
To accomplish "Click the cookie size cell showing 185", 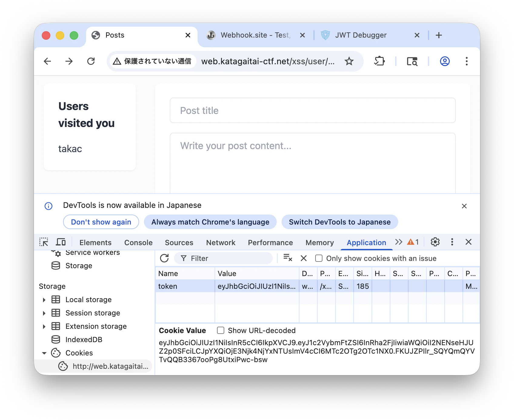I will pyautogui.click(x=362, y=286).
